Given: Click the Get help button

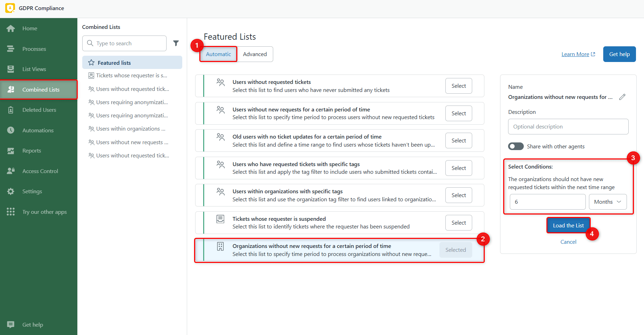Looking at the screenshot, I should pyautogui.click(x=619, y=54).
